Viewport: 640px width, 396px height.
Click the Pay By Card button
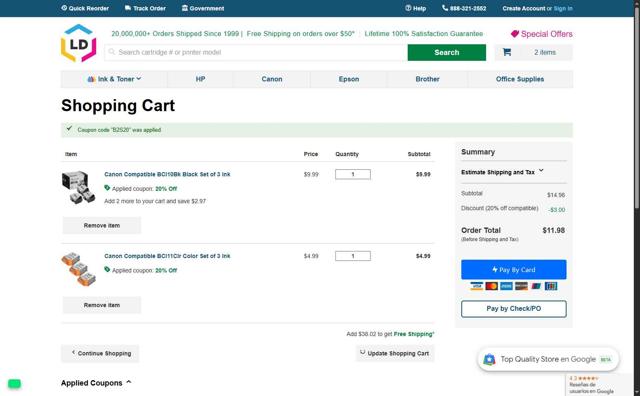[513, 270]
